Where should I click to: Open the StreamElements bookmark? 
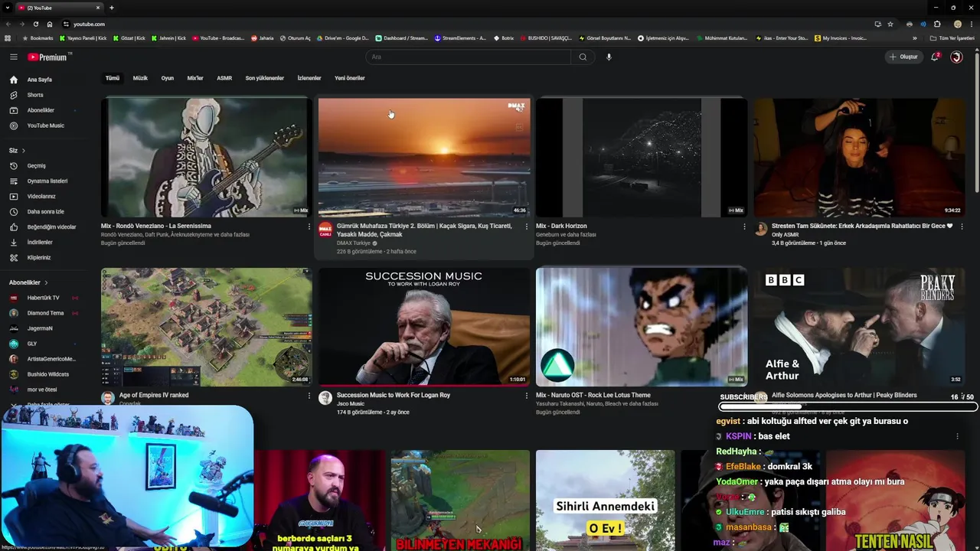460,38
